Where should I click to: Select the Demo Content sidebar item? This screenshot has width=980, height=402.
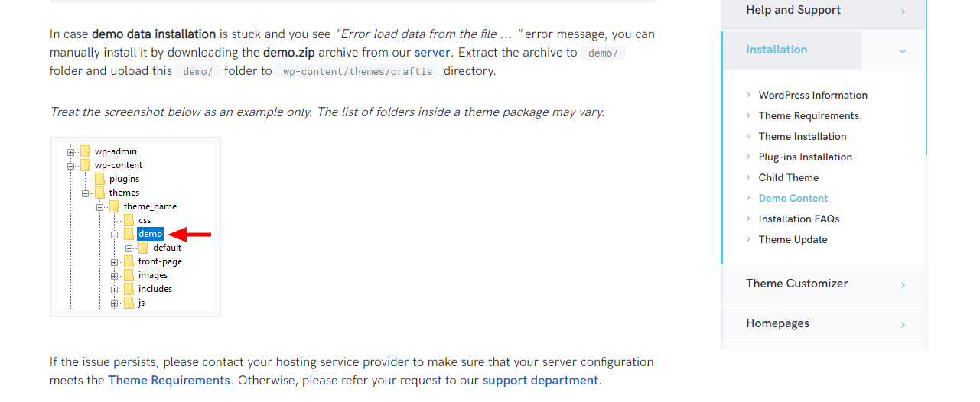click(x=793, y=199)
